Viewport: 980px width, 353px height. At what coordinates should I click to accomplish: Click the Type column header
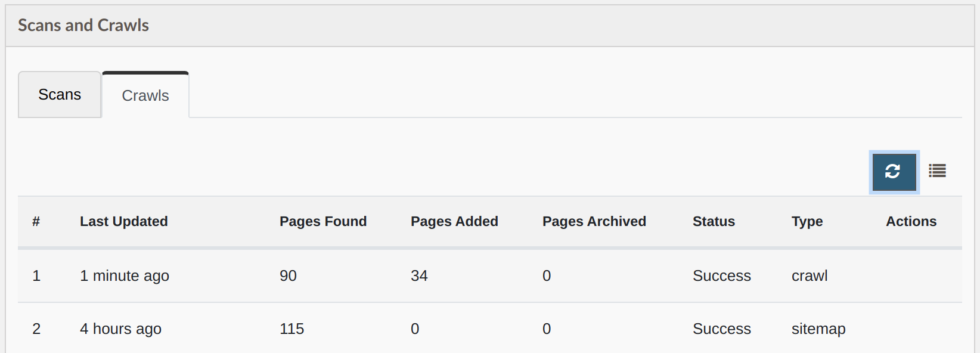807,221
